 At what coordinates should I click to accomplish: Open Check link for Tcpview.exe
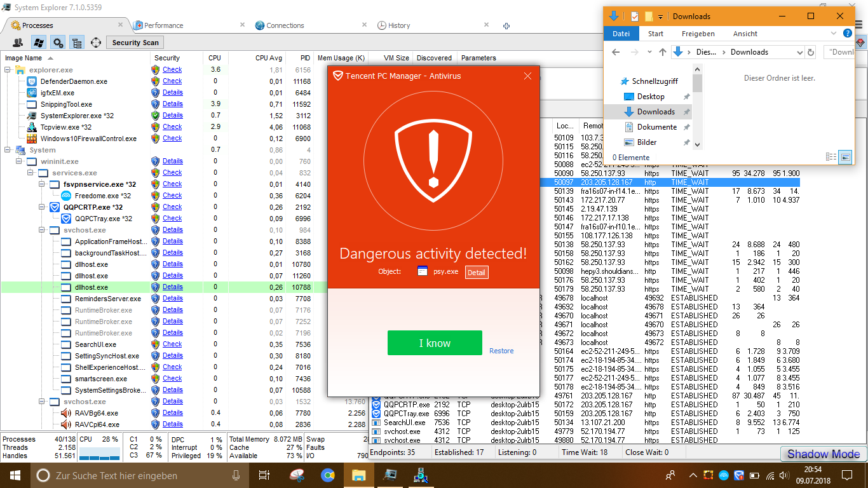[172, 127]
